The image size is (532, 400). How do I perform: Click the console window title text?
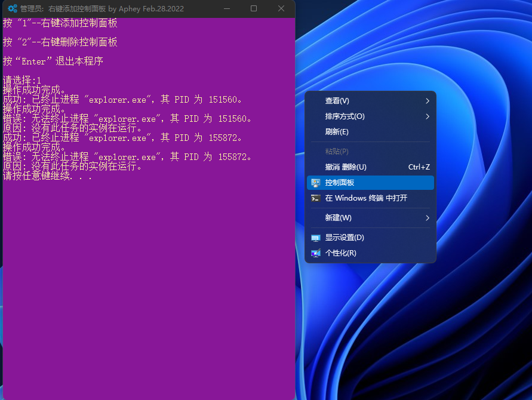102,9
